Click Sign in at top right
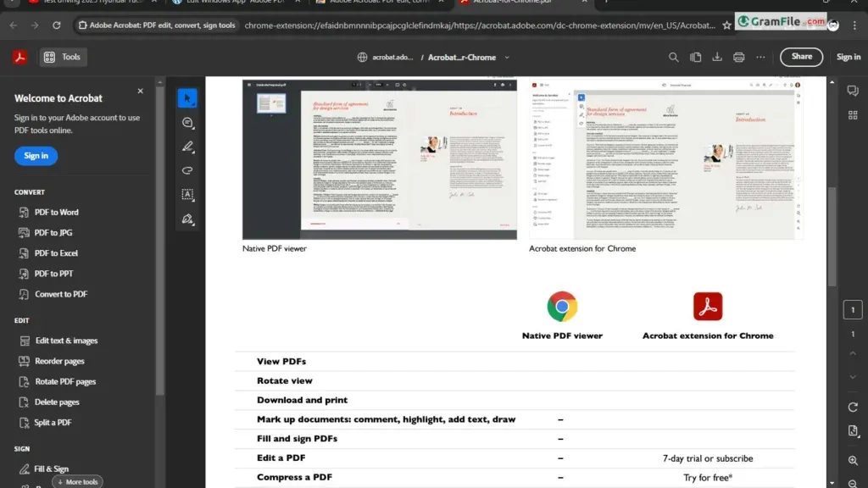The width and height of the screenshot is (868, 488). (848, 57)
